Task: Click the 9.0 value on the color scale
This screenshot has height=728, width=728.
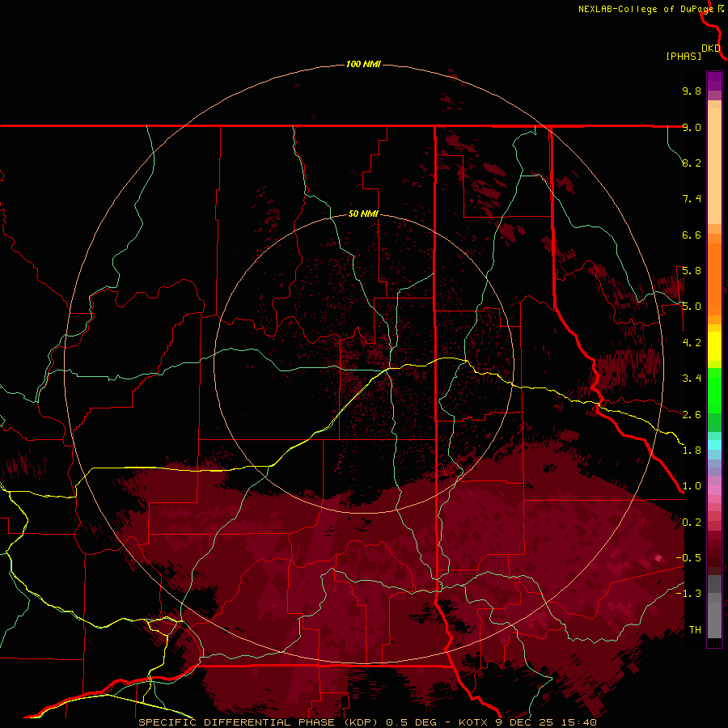Action: click(692, 127)
